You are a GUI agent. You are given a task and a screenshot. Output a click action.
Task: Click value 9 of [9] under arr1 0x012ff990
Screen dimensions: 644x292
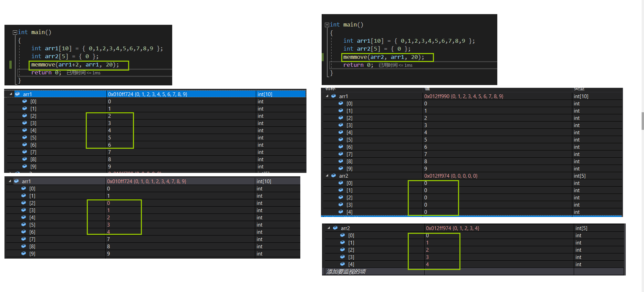pyautogui.click(x=426, y=169)
